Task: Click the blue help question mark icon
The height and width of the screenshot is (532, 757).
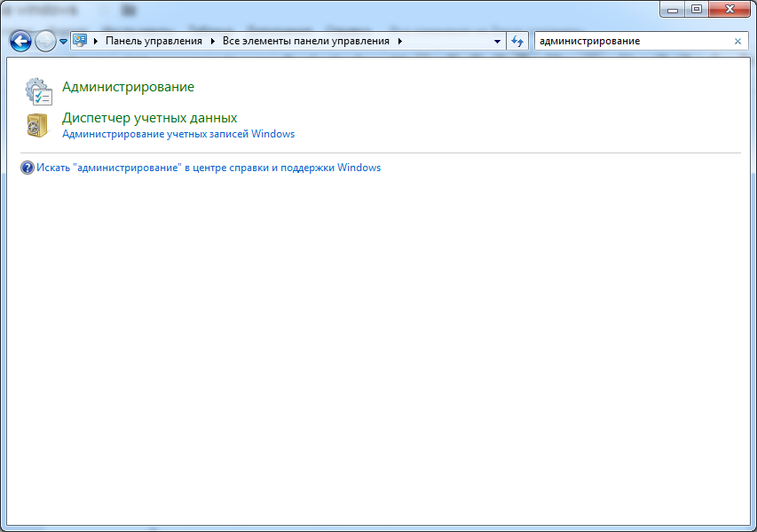Action: click(27, 168)
